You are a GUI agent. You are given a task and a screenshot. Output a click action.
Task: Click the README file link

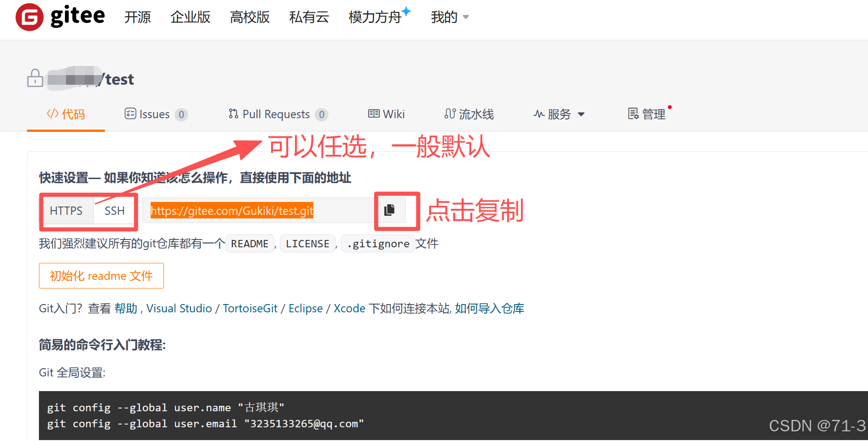(x=250, y=244)
